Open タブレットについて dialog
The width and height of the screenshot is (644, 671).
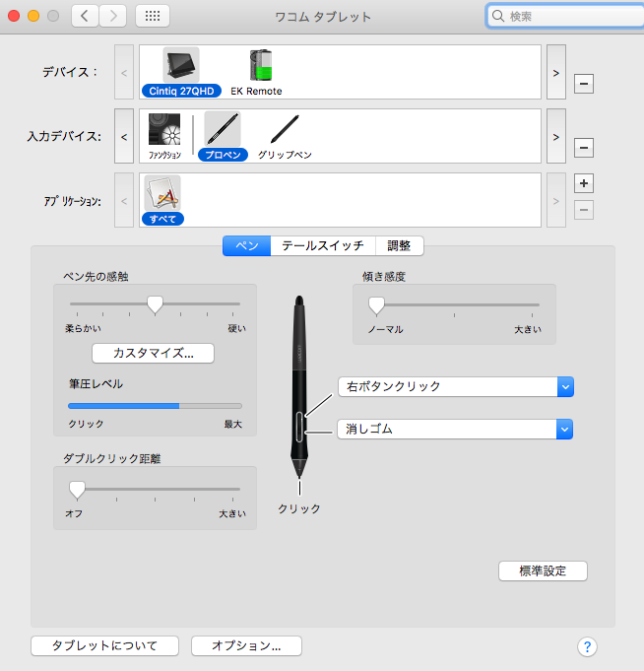click(104, 645)
